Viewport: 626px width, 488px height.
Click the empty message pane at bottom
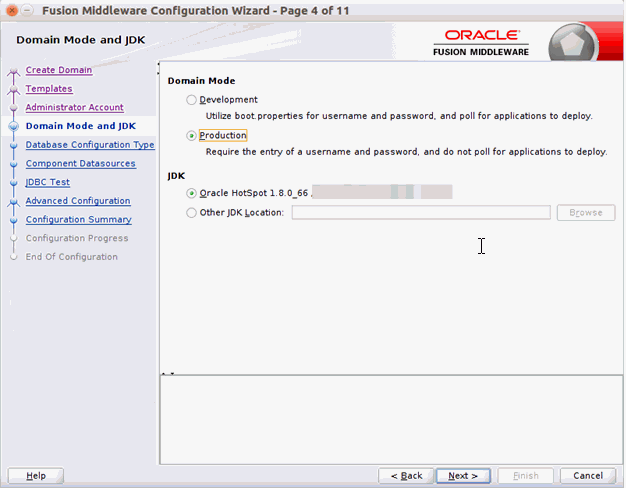tap(391, 420)
